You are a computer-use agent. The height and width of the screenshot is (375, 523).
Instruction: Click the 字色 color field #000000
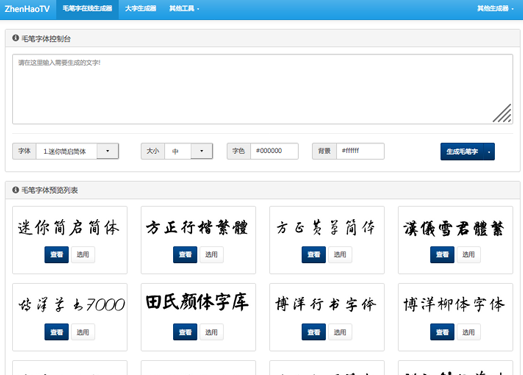click(274, 151)
